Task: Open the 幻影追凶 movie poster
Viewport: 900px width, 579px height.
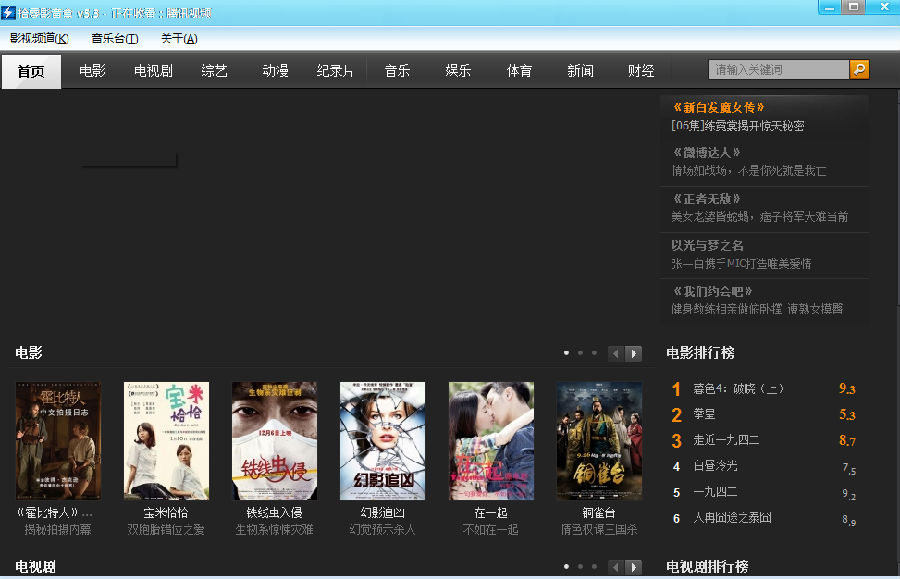Action: (x=382, y=440)
